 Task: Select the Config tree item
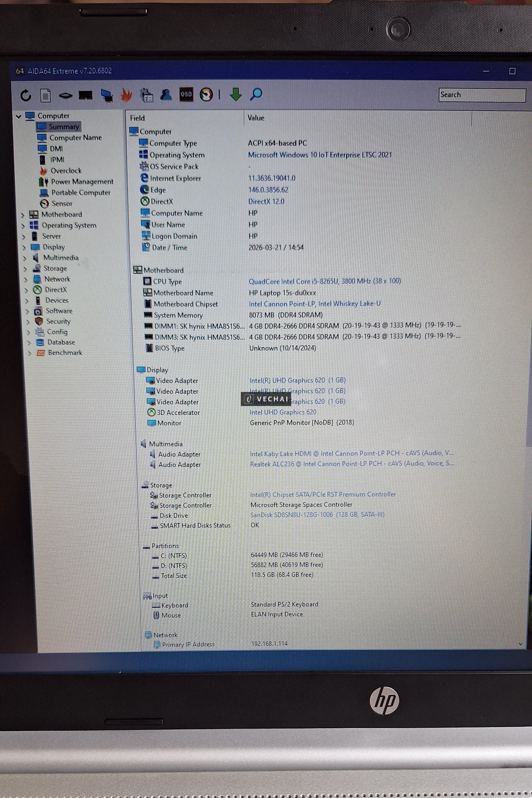click(57, 332)
